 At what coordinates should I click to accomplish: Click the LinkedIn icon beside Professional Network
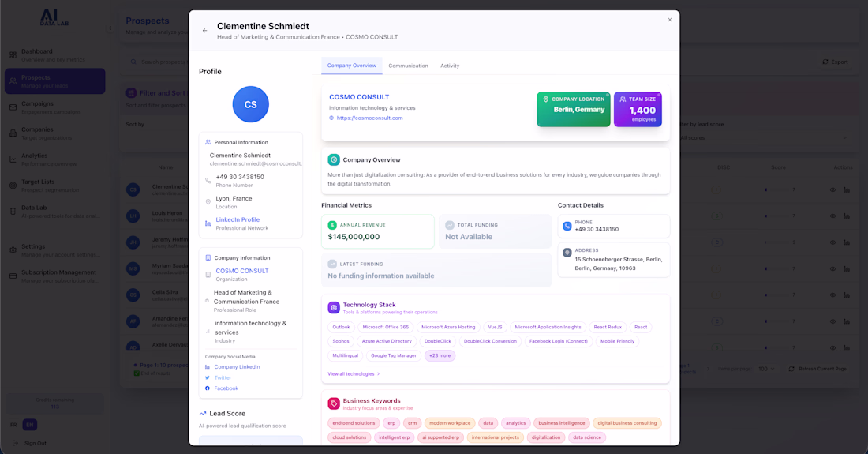point(208,223)
